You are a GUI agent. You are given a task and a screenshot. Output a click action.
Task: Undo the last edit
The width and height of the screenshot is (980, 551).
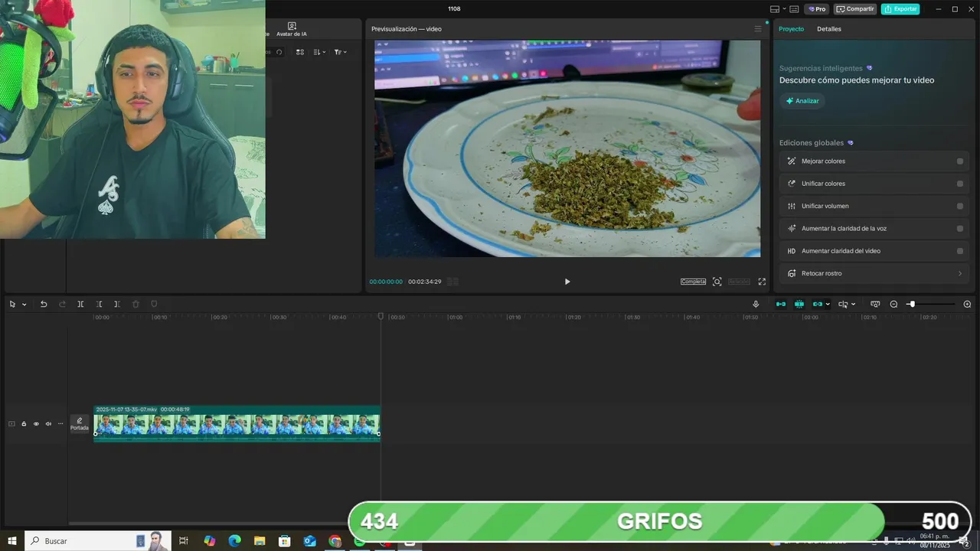coord(44,304)
